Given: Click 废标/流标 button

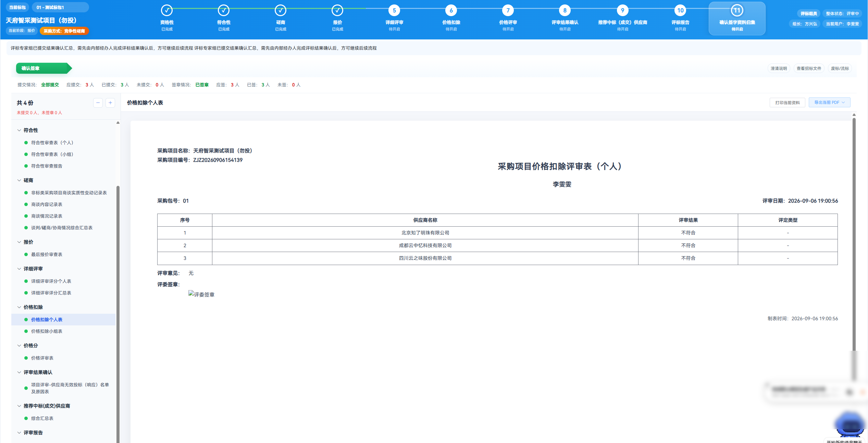Looking at the screenshot, I should (840, 69).
